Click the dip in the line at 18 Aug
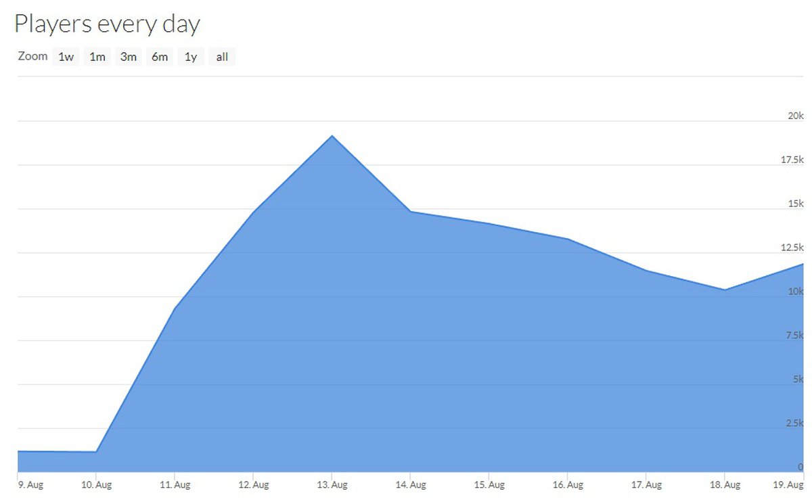 click(725, 290)
